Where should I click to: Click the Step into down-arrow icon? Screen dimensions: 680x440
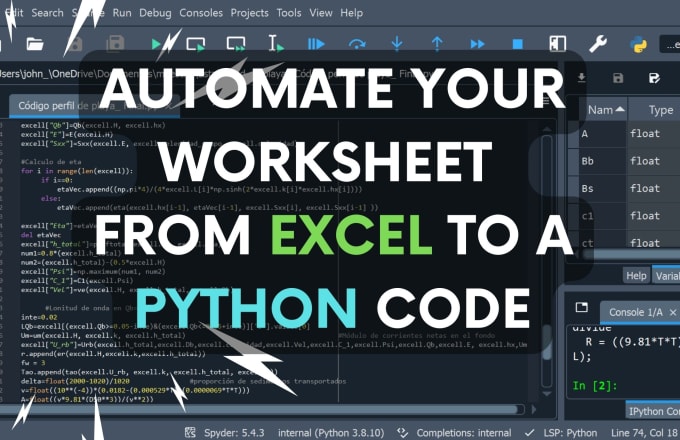396,44
